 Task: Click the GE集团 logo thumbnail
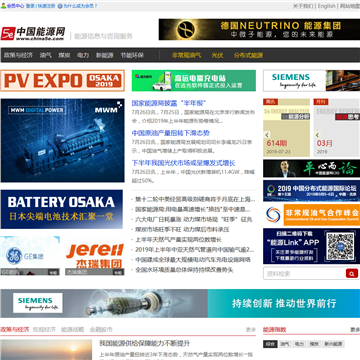(30, 256)
